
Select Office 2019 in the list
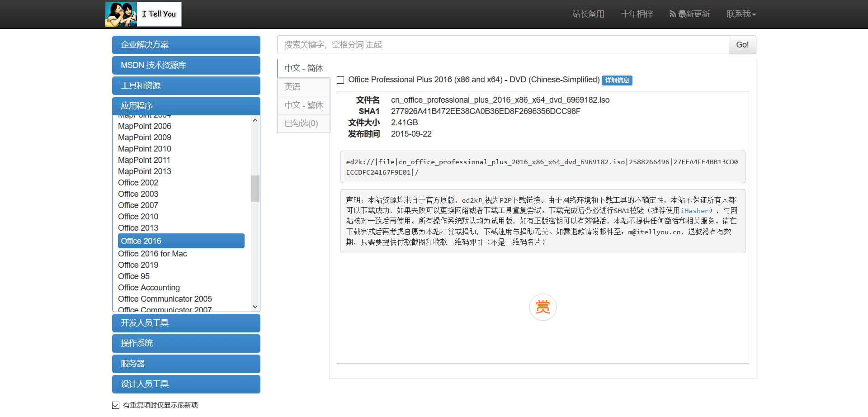tap(138, 265)
